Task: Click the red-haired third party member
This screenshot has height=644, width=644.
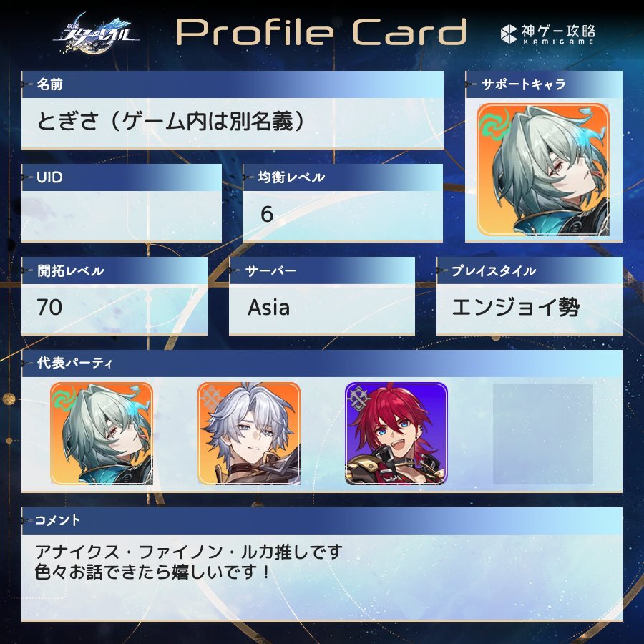Action: click(396, 434)
